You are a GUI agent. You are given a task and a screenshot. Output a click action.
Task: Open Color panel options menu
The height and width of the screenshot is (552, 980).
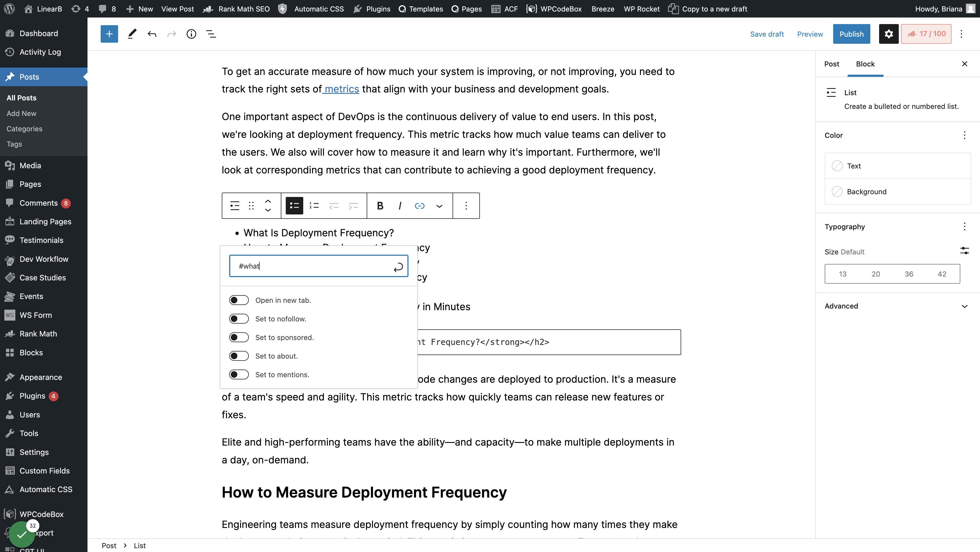click(x=964, y=135)
